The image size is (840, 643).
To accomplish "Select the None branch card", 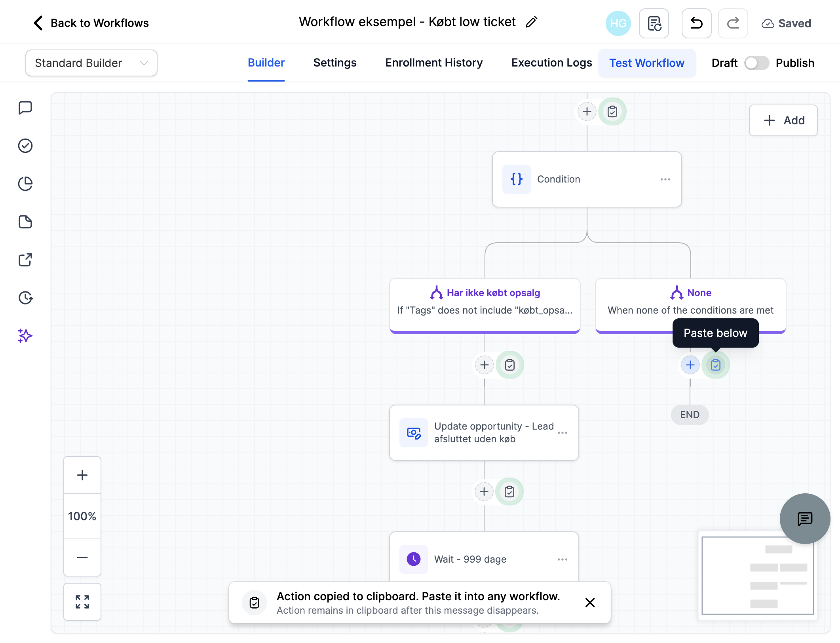I will [691, 306].
